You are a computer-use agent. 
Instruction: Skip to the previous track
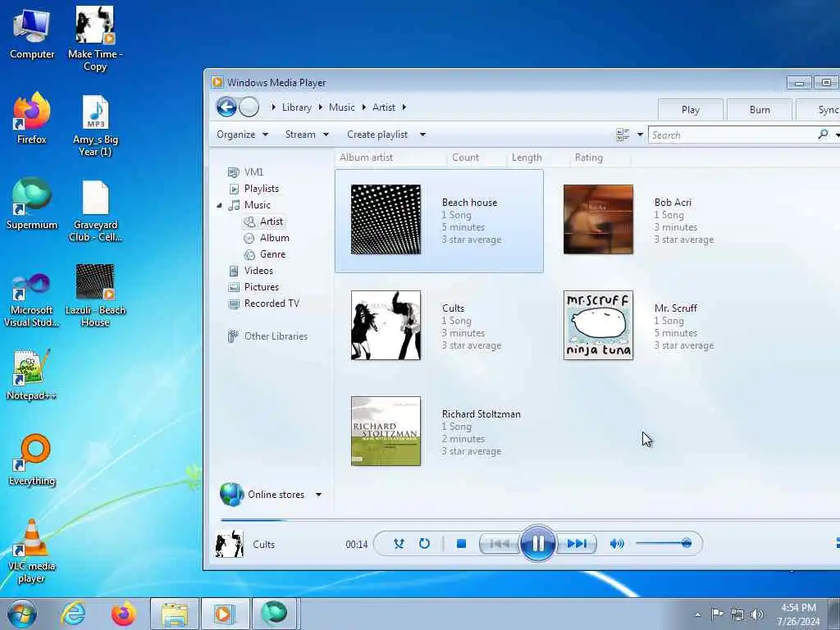coord(500,544)
